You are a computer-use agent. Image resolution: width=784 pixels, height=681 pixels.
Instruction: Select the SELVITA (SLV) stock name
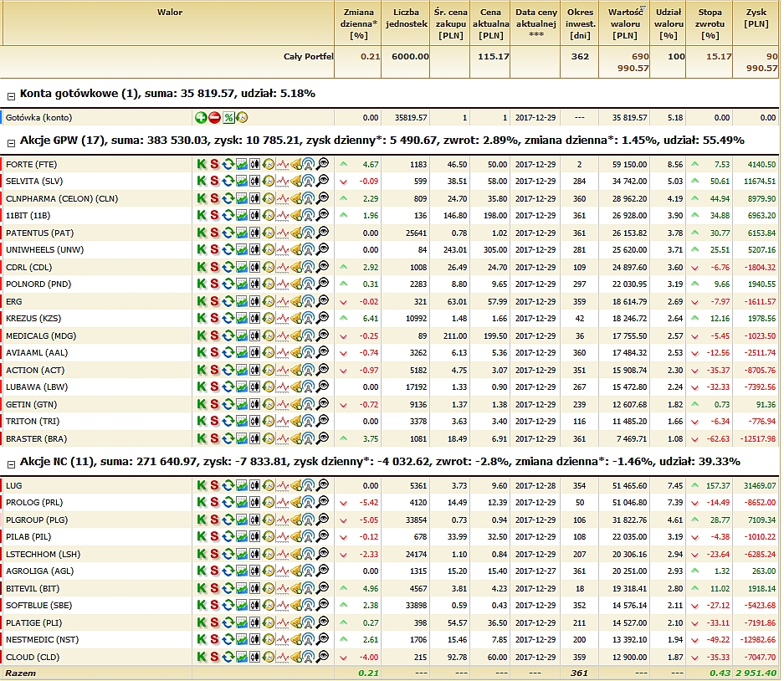34,181
